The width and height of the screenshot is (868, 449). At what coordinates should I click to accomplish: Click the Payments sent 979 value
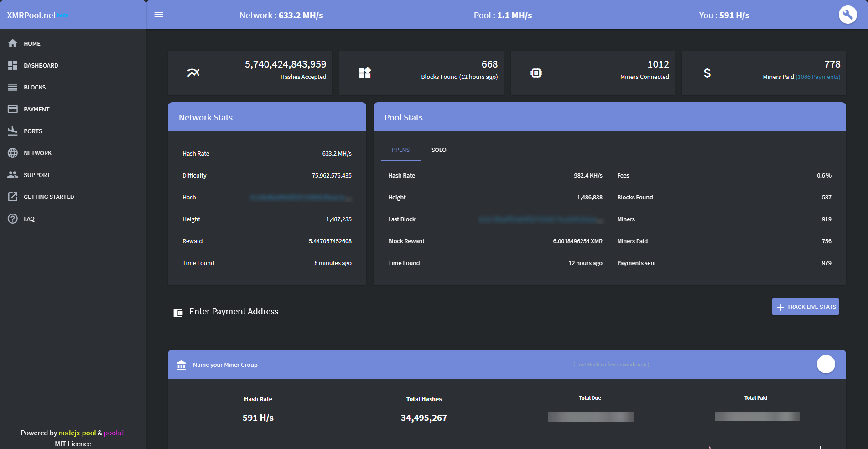pos(826,263)
